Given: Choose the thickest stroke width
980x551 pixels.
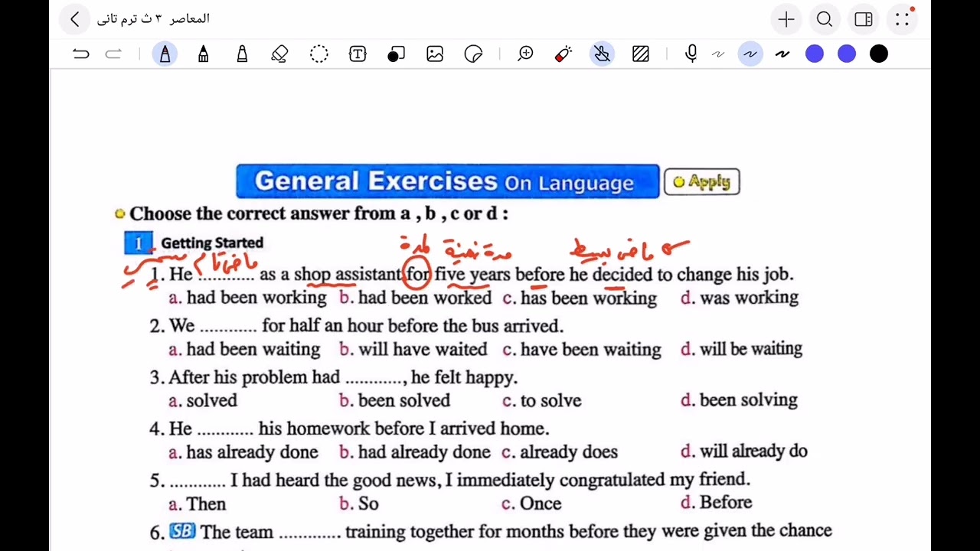Looking at the screenshot, I should [782, 54].
